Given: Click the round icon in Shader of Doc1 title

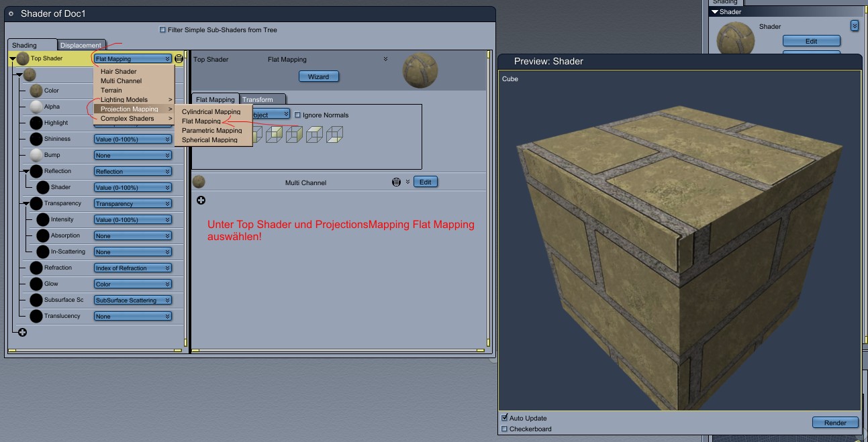Looking at the screenshot, I should pos(11,13).
